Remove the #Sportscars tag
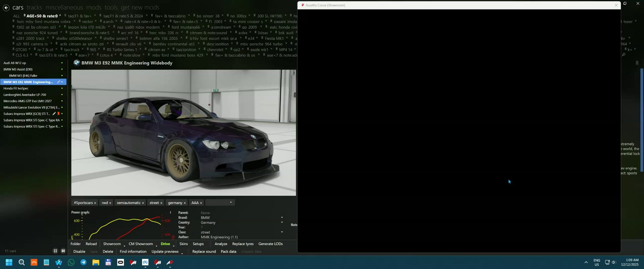The image size is (644, 269). (95, 203)
